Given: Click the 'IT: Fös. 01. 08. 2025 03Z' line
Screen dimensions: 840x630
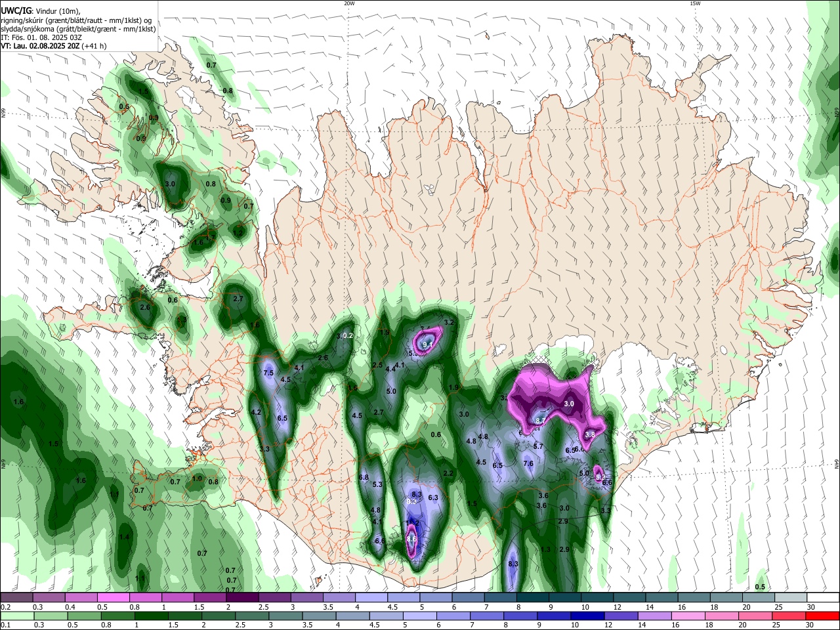Looking at the screenshot, I should (41, 37).
